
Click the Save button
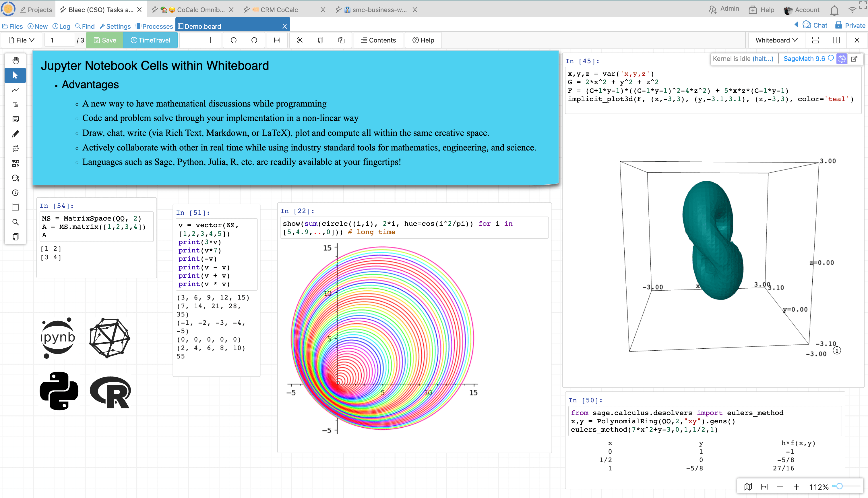click(104, 40)
